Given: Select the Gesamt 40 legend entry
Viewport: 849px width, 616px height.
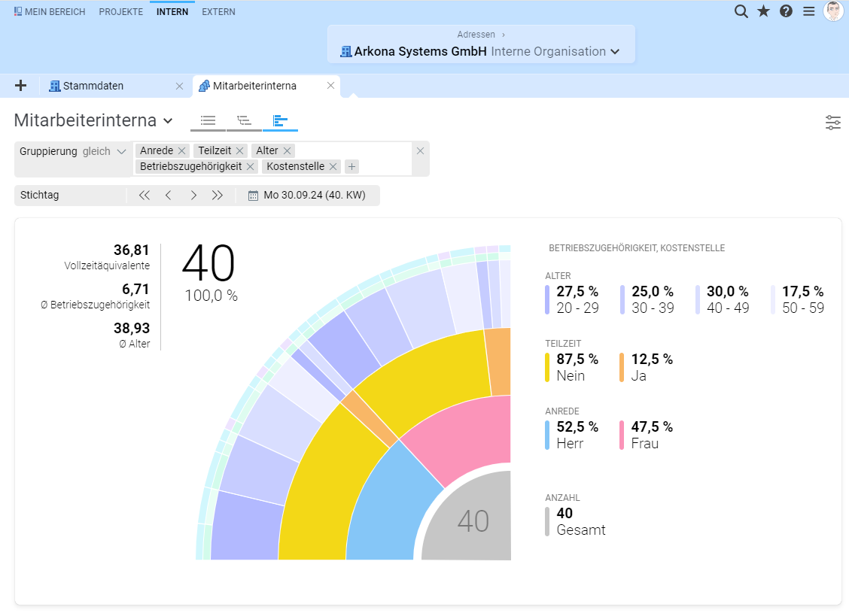Looking at the screenshot, I should [x=576, y=521].
